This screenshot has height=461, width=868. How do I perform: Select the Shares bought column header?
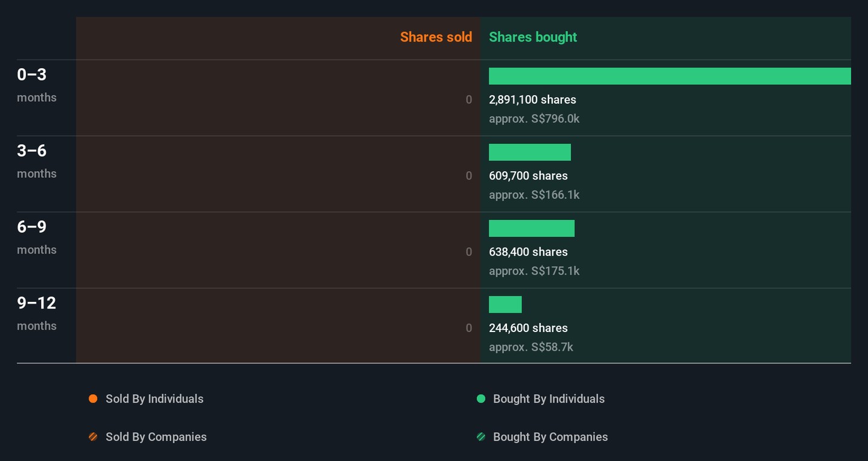tap(533, 37)
